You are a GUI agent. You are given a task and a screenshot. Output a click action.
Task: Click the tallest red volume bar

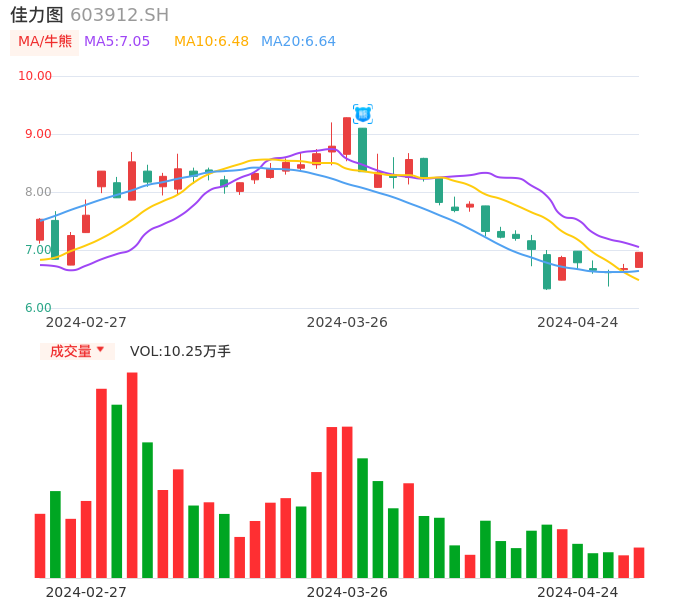coord(132,475)
